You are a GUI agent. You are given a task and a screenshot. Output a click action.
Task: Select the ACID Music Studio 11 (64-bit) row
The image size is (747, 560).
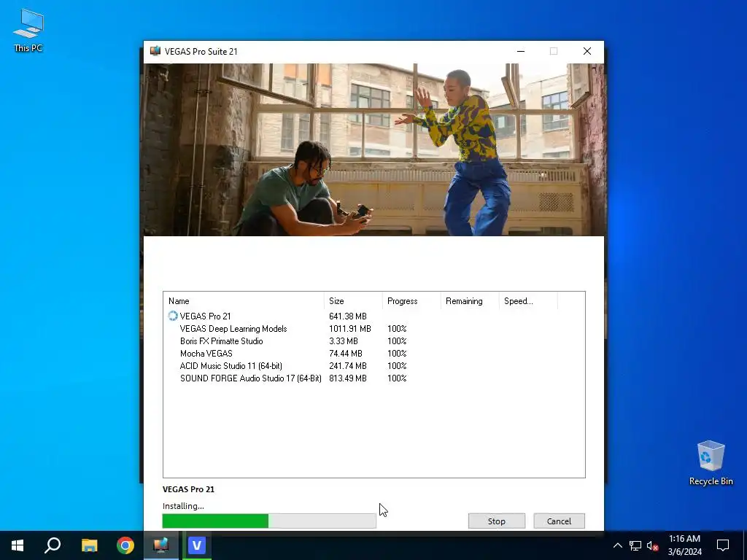374,366
